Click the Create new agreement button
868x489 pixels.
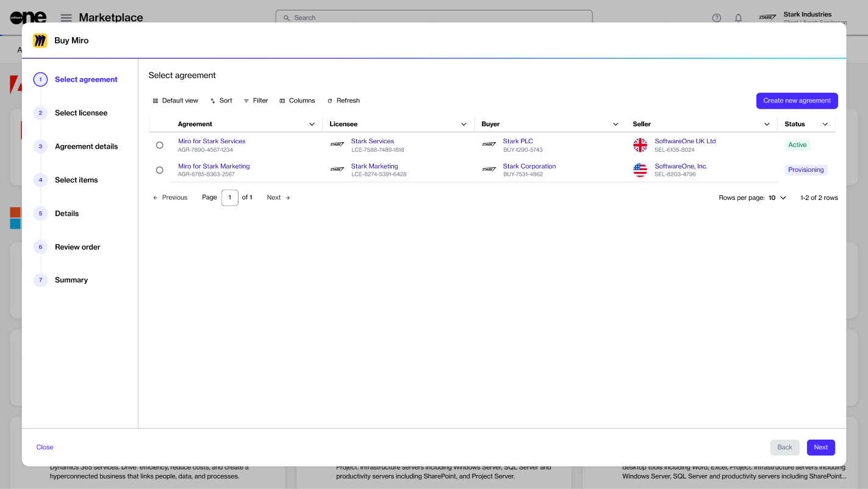pyautogui.click(x=797, y=101)
